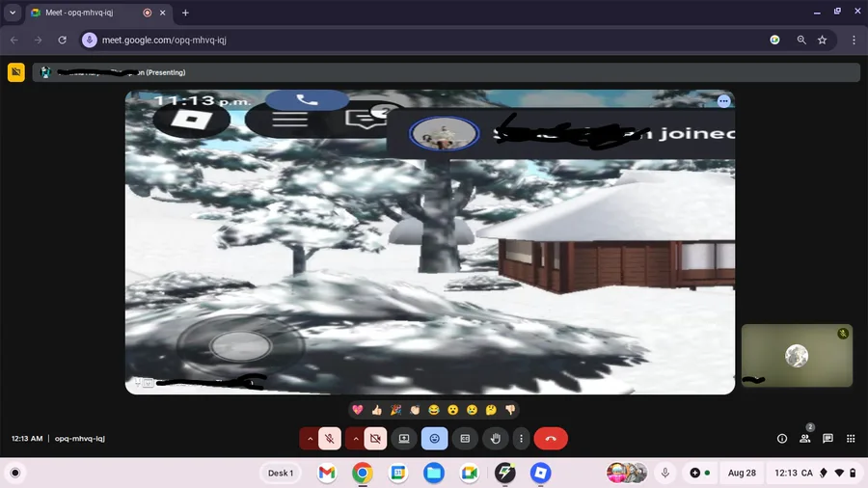868x488 pixels.
Task: Switch desks via Desk 1 button
Action: pyautogui.click(x=281, y=474)
